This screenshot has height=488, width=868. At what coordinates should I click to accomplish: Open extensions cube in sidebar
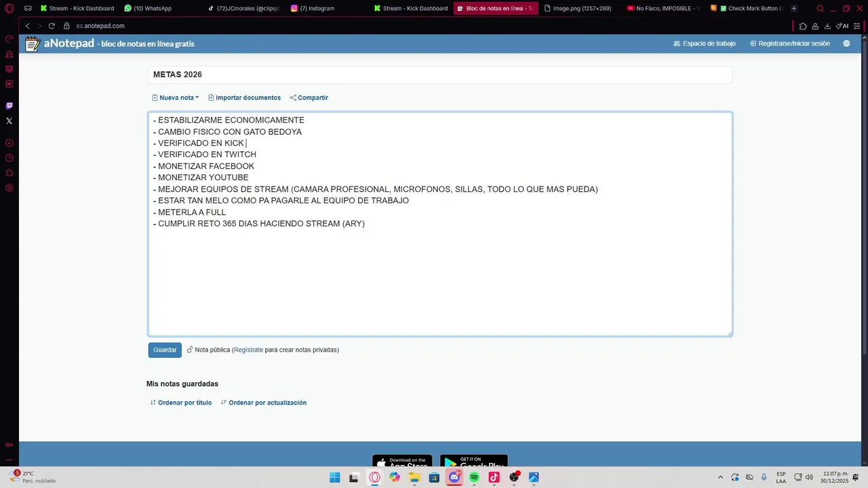pyautogui.click(x=9, y=173)
